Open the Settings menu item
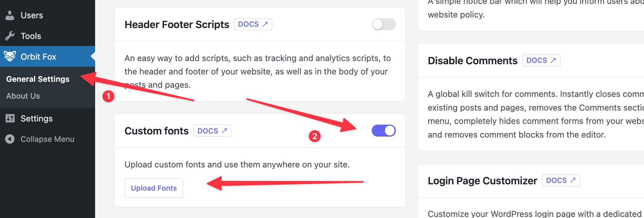This screenshot has width=644, height=218. coord(36,119)
